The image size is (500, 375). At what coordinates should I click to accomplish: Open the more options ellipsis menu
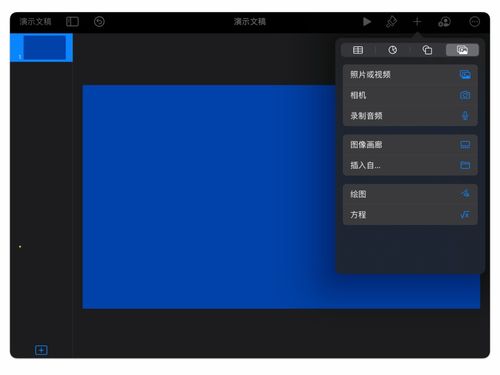coord(474,22)
